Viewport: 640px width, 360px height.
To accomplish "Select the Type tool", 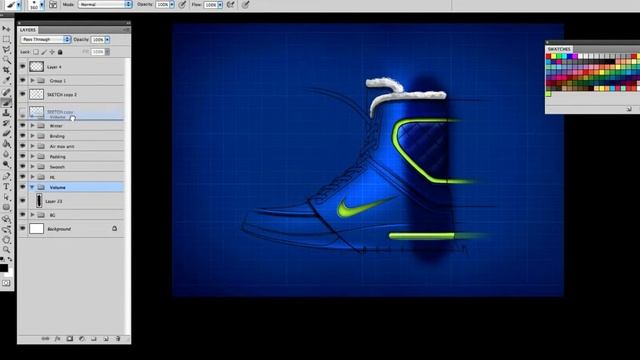I will (x=6, y=187).
